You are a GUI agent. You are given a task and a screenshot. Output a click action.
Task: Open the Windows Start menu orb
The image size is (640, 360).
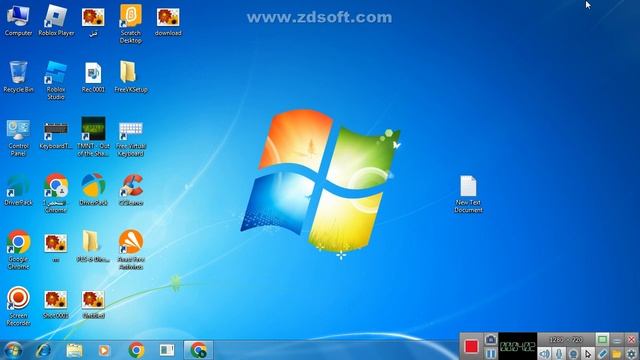(x=13, y=350)
